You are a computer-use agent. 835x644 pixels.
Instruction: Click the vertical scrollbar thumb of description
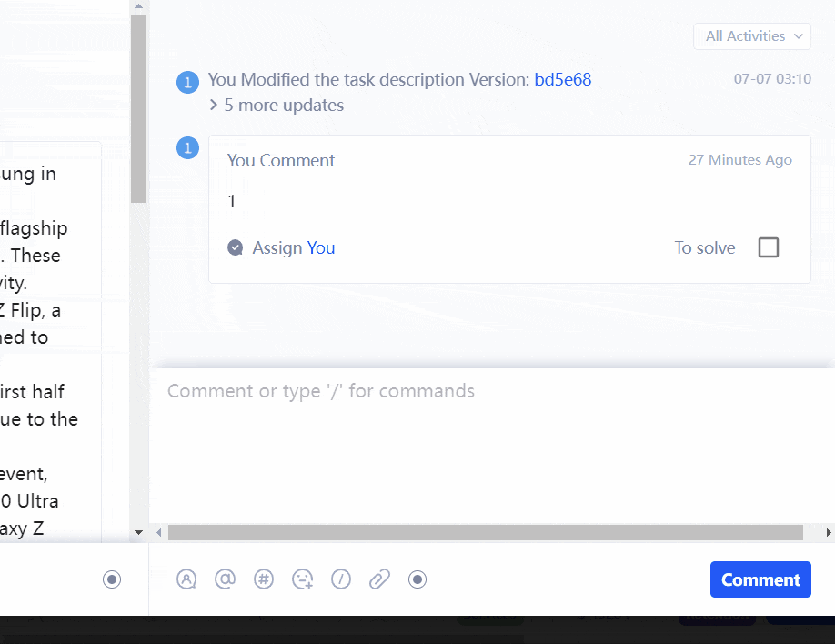[x=138, y=109]
